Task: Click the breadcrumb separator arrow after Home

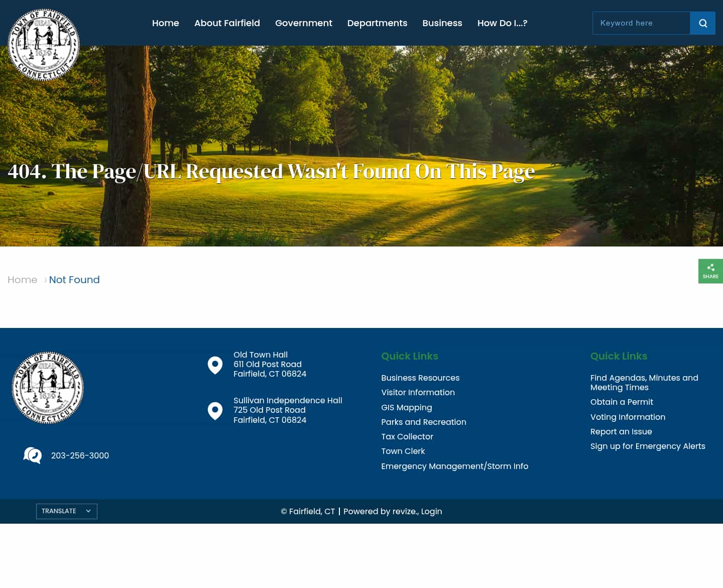Action: (45, 280)
